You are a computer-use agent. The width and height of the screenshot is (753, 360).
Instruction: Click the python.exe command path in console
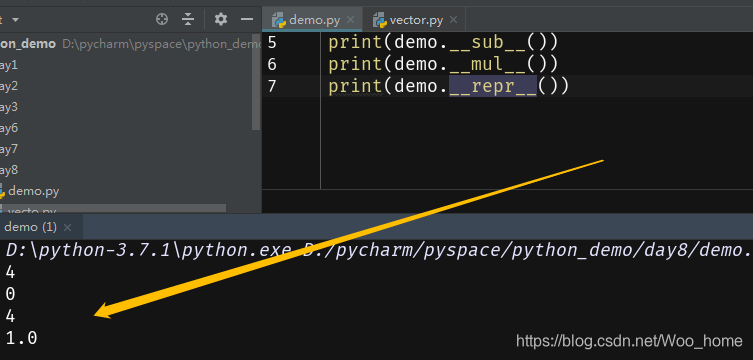(x=149, y=250)
